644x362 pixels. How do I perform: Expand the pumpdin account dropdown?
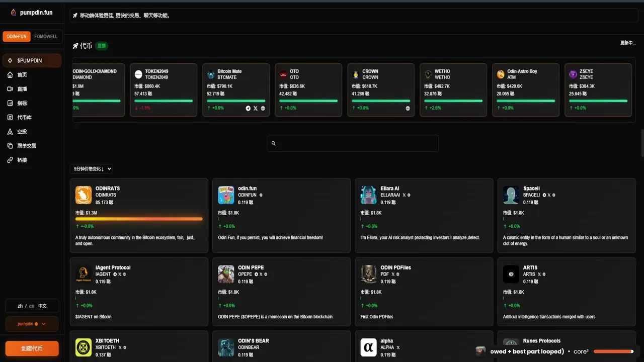tap(32, 324)
